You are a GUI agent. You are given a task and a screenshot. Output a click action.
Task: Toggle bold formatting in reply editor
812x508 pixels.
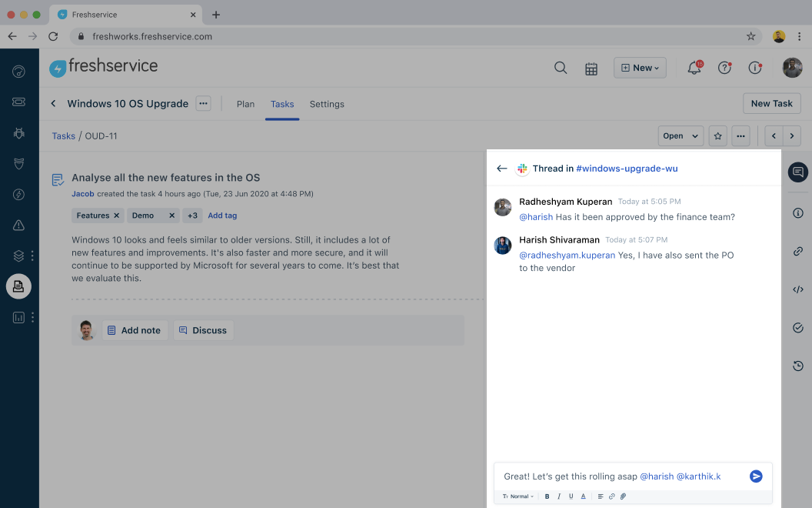(547, 496)
